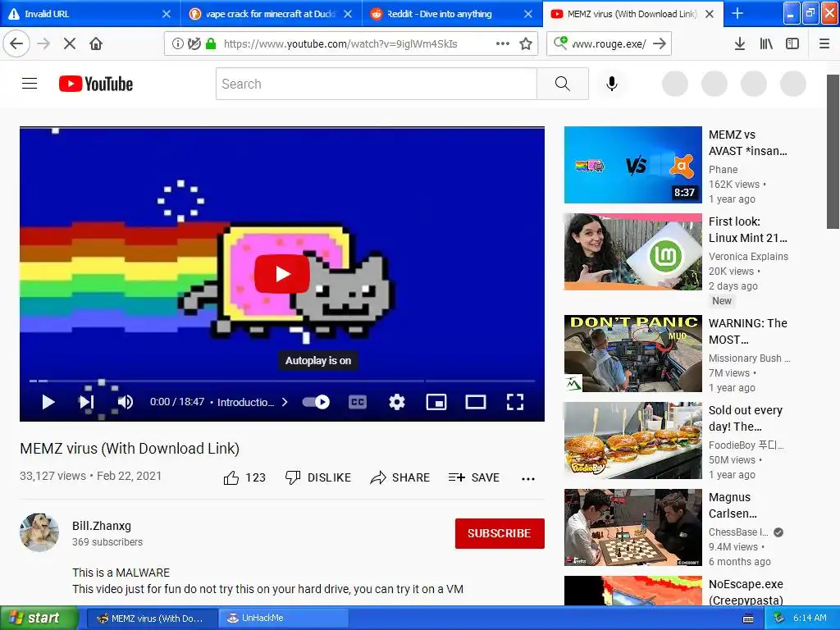Toggle closed captions
The image size is (840, 630).
coord(358,402)
